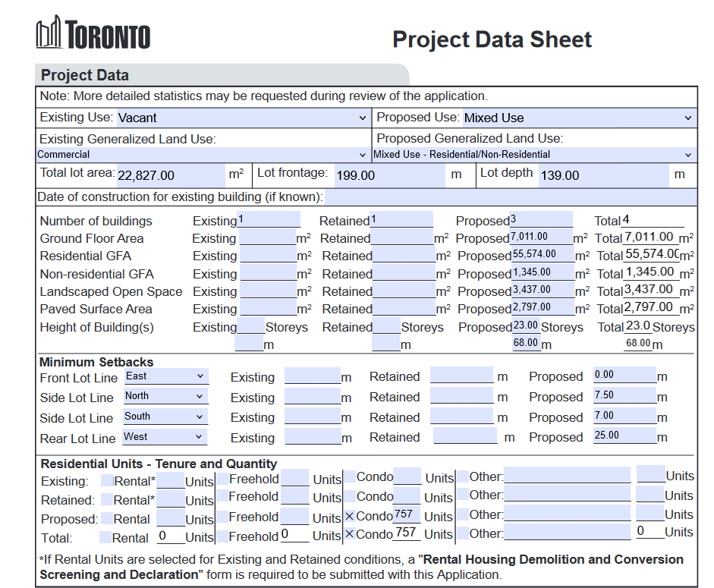The width and height of the screenshot is (714, 588).
Task: Check the Existing Rental checkbox
Action: click(107, 480)
